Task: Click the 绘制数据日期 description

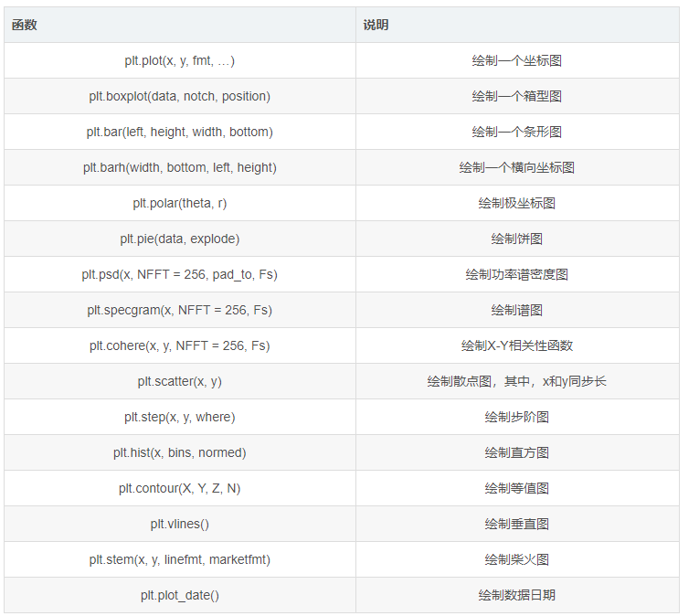Action: (x=516, y=596)
